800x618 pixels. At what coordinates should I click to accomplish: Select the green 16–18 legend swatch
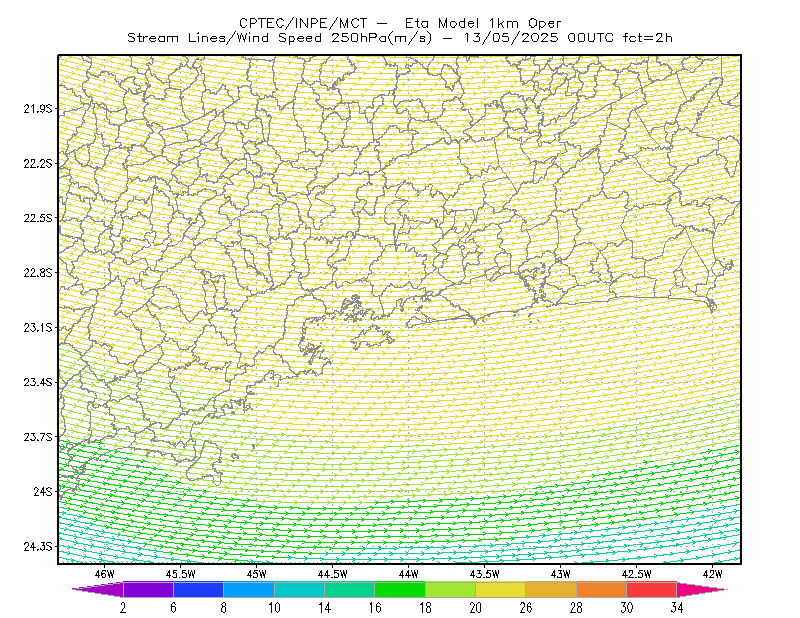(x=400, y=589)
